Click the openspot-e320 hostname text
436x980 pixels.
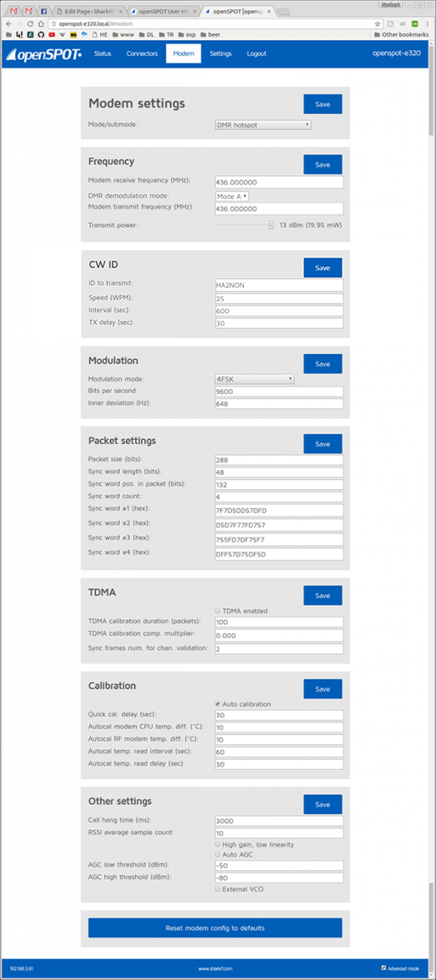[x=396, y=54]
